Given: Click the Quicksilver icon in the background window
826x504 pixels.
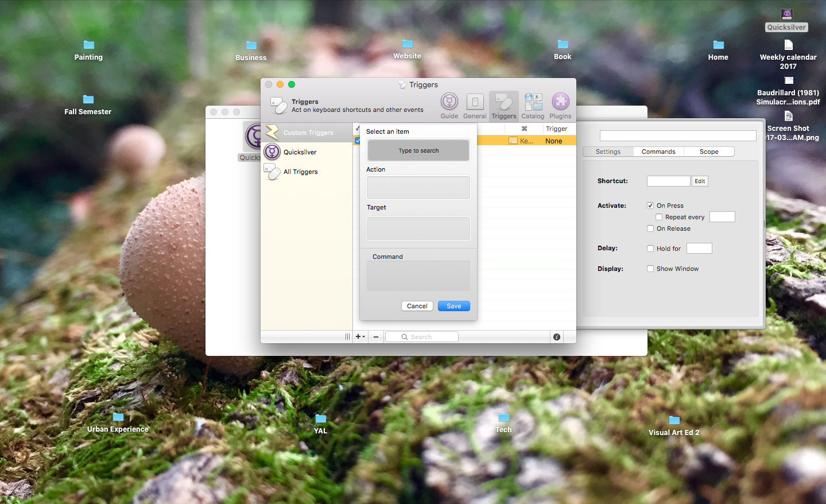Looking at the screenshot, I should [253, 137].
